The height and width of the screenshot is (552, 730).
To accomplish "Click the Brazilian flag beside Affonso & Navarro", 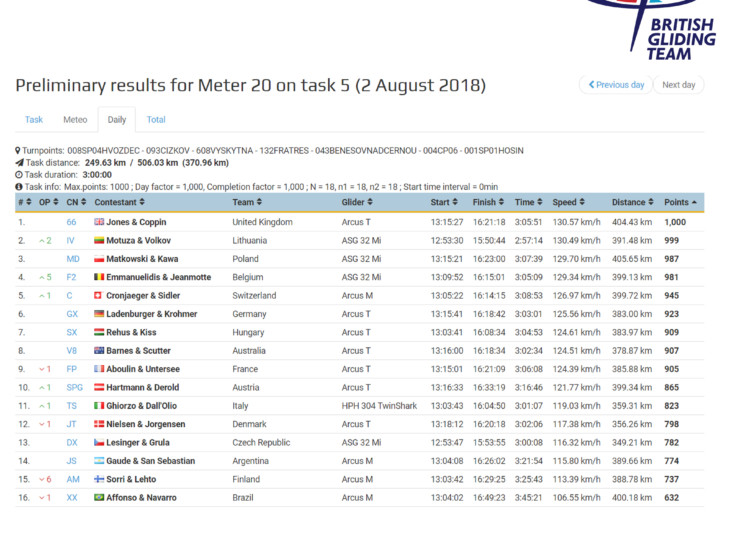I will 99,498.
